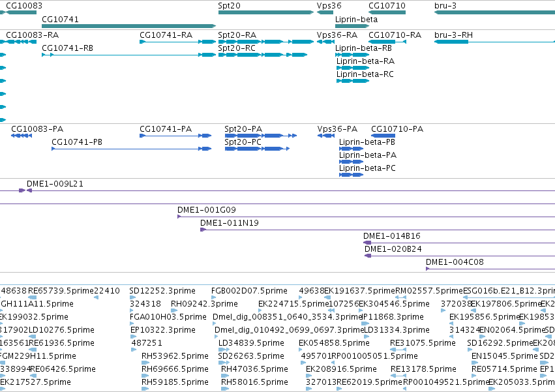This screenshot has width=555, height=392.
Task: Select the CG10741-RA transcript label
Action: [166, 35]
